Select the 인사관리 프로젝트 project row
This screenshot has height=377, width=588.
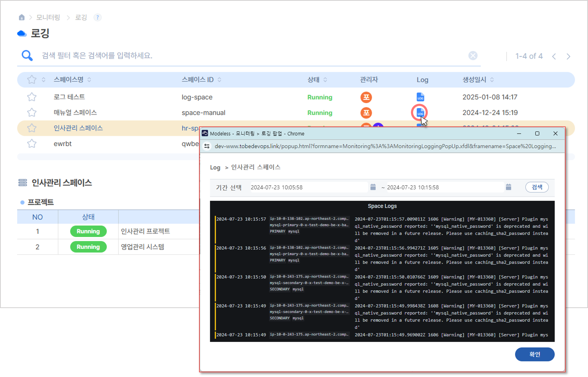(145, 231)
